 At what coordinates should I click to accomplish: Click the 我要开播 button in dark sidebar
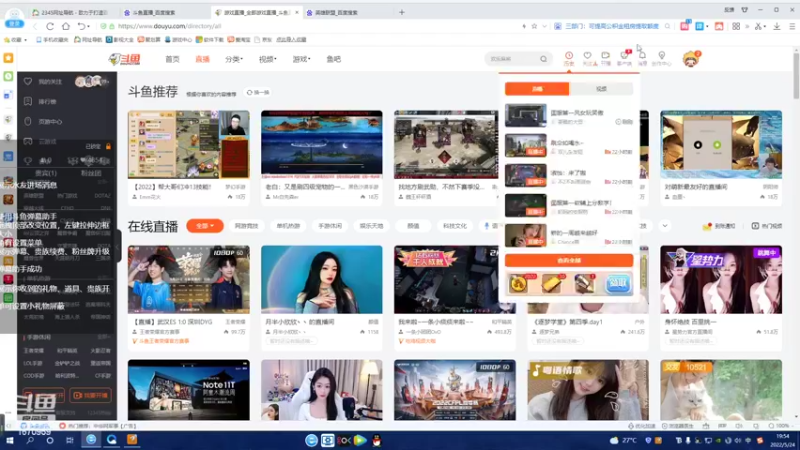click(90, 395)
